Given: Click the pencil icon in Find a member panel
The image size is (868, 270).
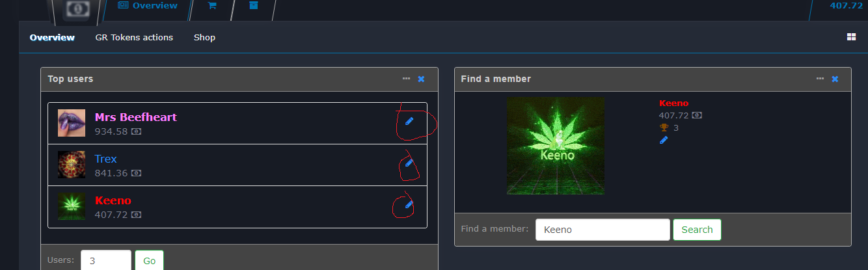Looking at the screenshot, I should click(x=664, y=140).
